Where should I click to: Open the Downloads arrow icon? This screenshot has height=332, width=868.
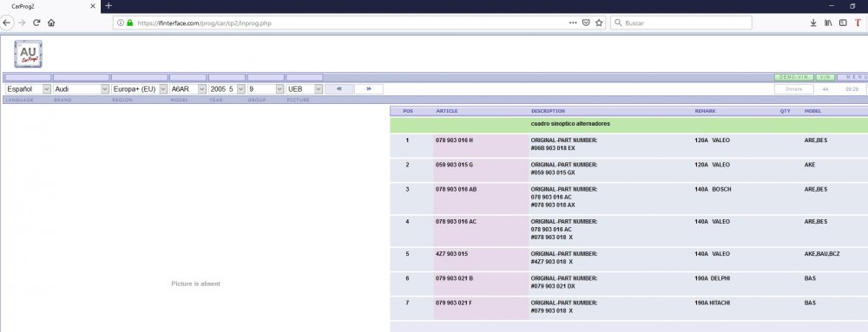(813, 23)
